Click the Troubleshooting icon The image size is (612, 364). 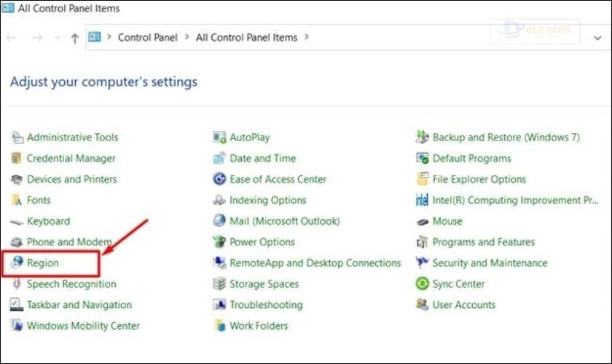219,305
